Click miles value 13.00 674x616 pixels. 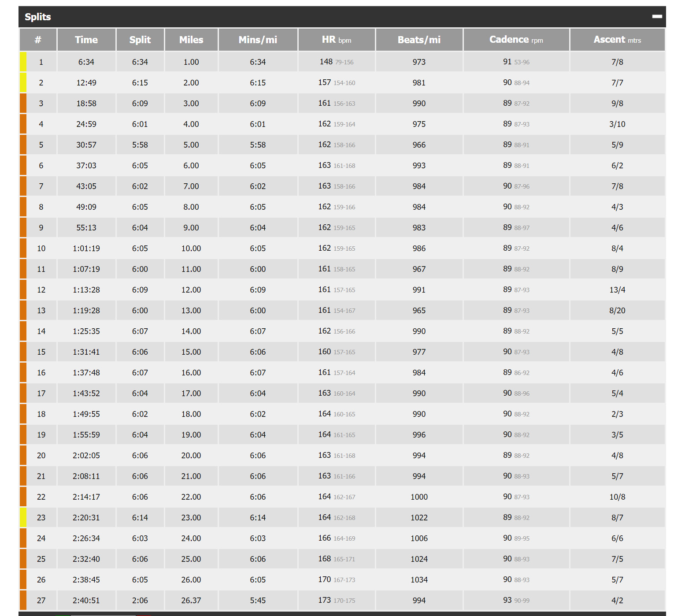point(191,311)
